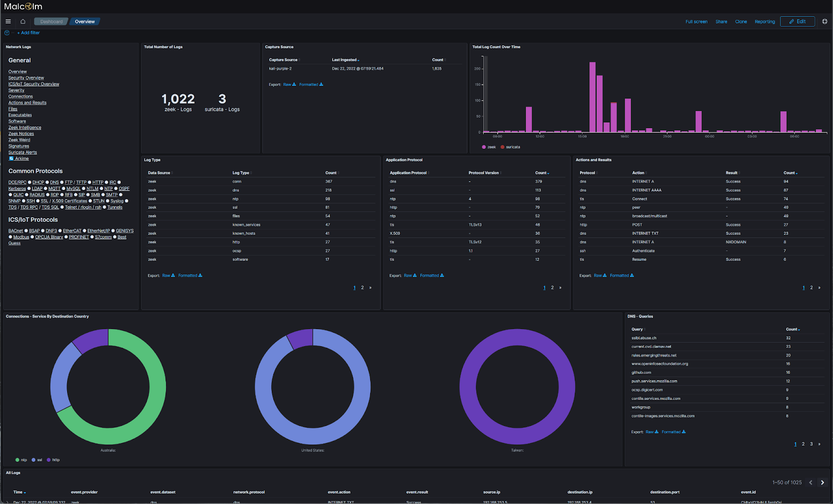Switch to the Overview tab
833x504 pixels.
click(84, 21)
